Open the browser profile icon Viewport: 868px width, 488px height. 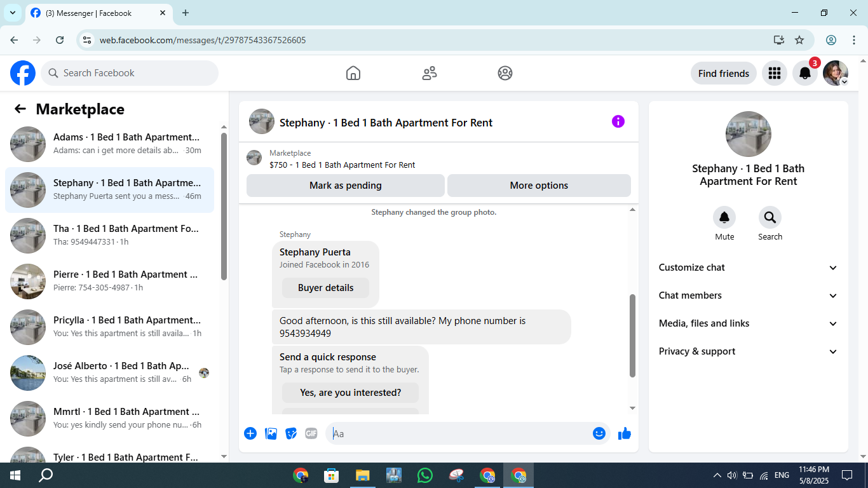[831, 40]
